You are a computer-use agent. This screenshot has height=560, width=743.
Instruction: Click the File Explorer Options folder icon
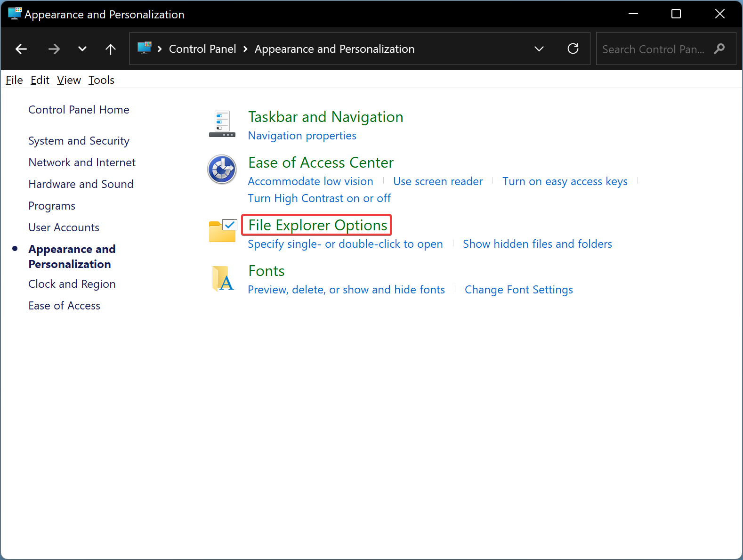point(223,231)
